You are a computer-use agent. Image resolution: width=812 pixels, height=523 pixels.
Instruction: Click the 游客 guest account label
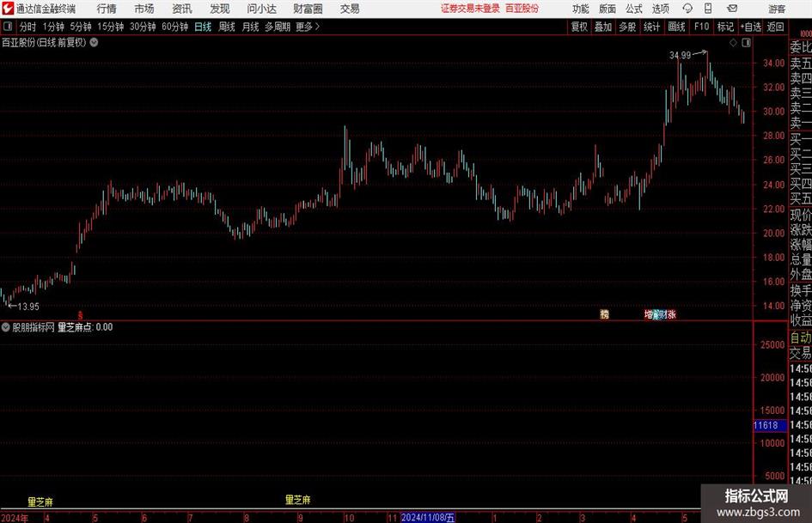pos(776,9)
